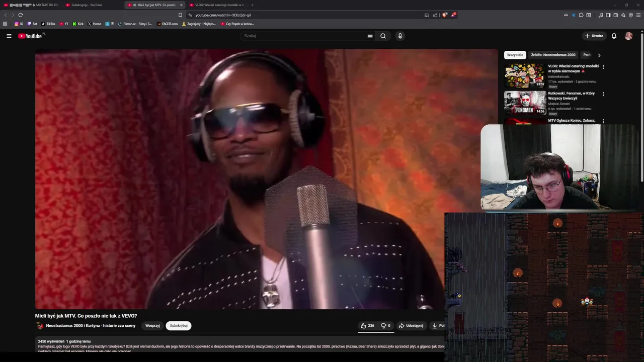644x362 pixels.
Task: Like the video with 236 likes
Action: [x=367, y=325]
